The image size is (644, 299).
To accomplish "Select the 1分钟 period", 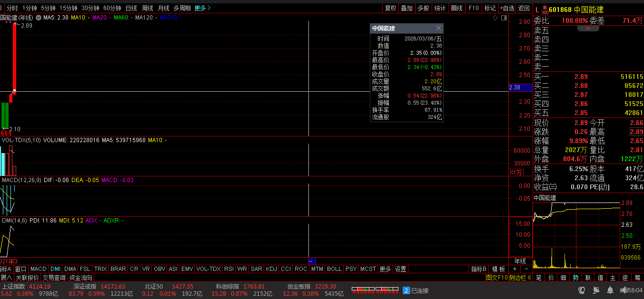I will point(30,8).
